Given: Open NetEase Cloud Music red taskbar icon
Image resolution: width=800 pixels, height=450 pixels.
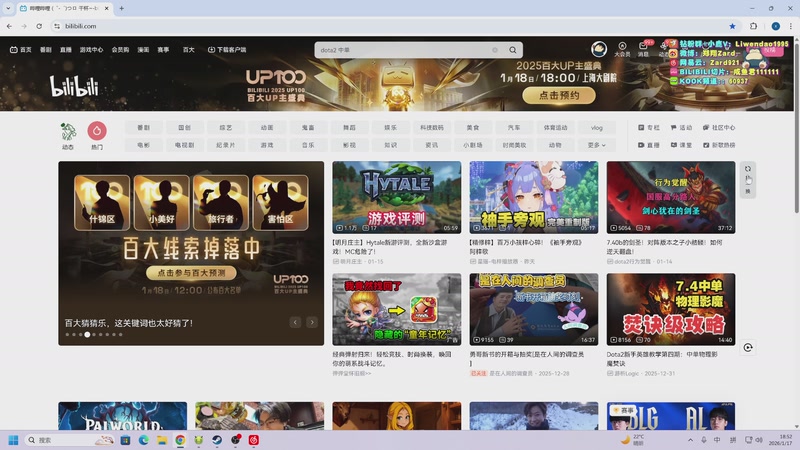Looking at the screenshot, I should (254, 440).
